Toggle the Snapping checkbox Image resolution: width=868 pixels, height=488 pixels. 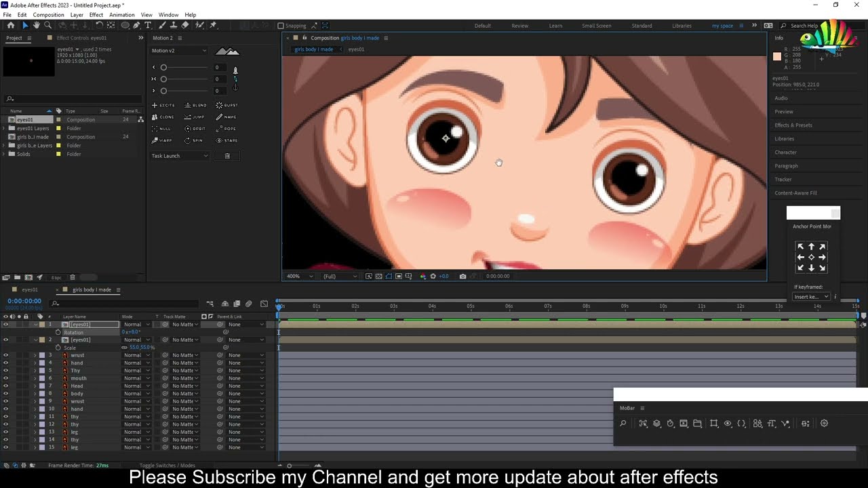[280, 26]
